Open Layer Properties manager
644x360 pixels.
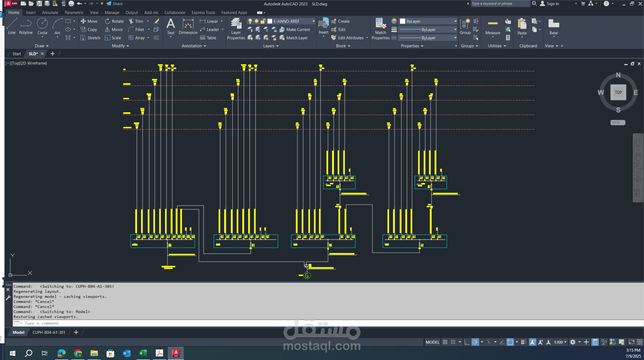(236, 29)
